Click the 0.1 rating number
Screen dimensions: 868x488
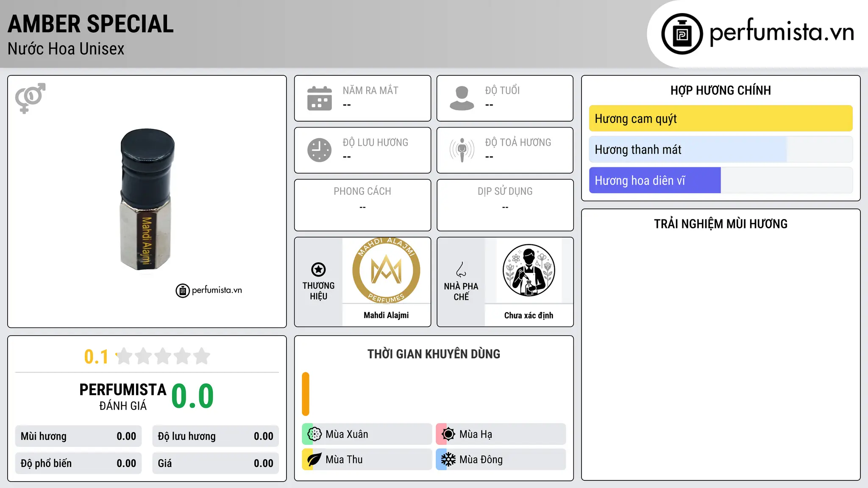96,357
